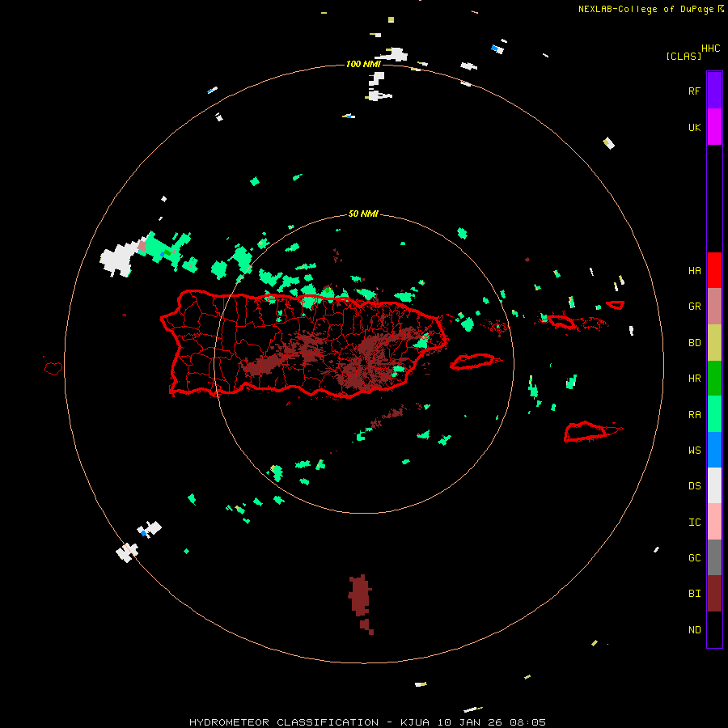
Task: Click the RA legend label
Action: point(694,415)
